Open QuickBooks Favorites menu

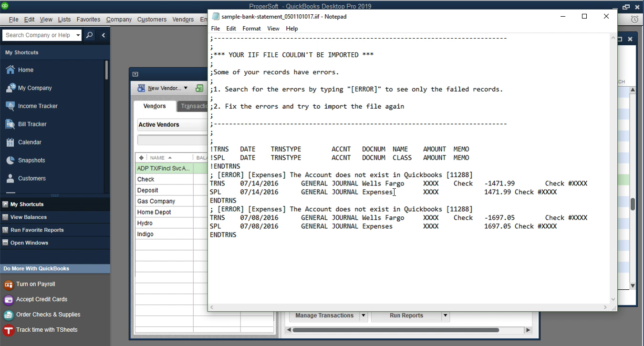(88, 20)
